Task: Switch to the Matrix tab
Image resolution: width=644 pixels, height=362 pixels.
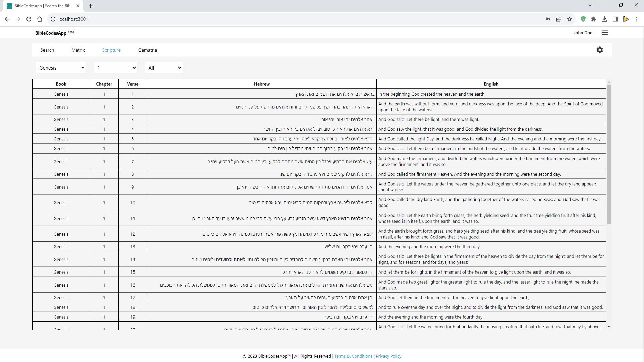Action: pos(78,50)
